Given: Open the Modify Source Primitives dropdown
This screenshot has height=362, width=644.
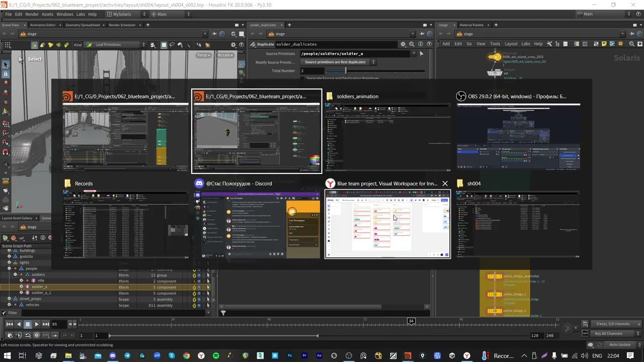Looking at the screenshot, I should pos(338,62).
